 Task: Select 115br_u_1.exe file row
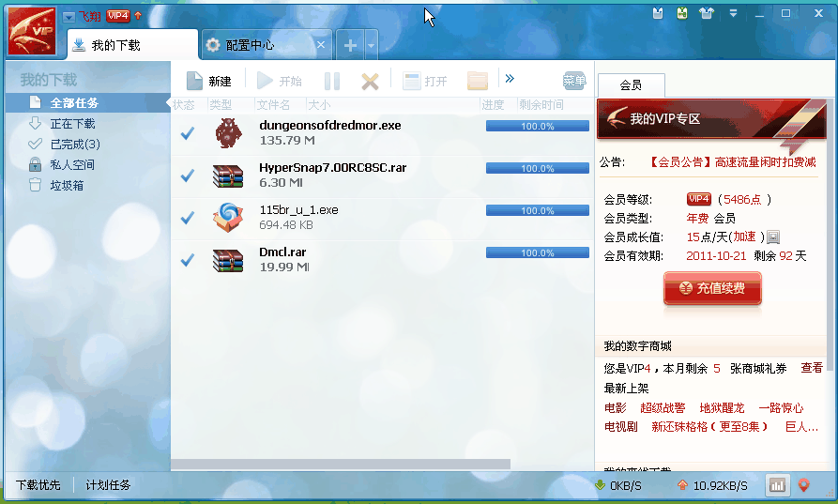click(382, 218)
